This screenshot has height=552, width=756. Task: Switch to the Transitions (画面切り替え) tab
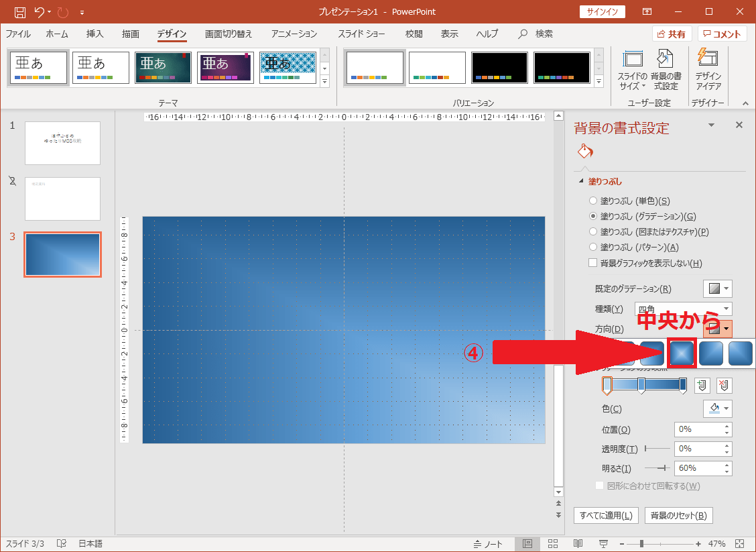[x=229, y=34]
